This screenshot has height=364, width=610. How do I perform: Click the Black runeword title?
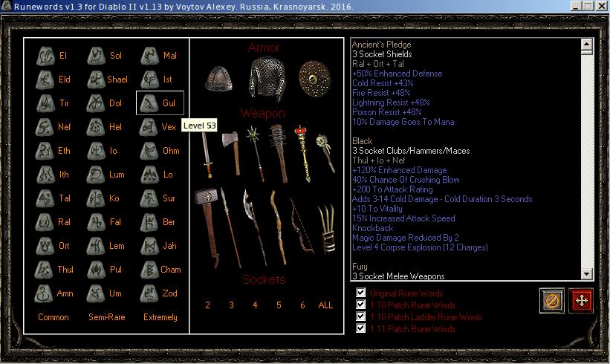point(362,141)
